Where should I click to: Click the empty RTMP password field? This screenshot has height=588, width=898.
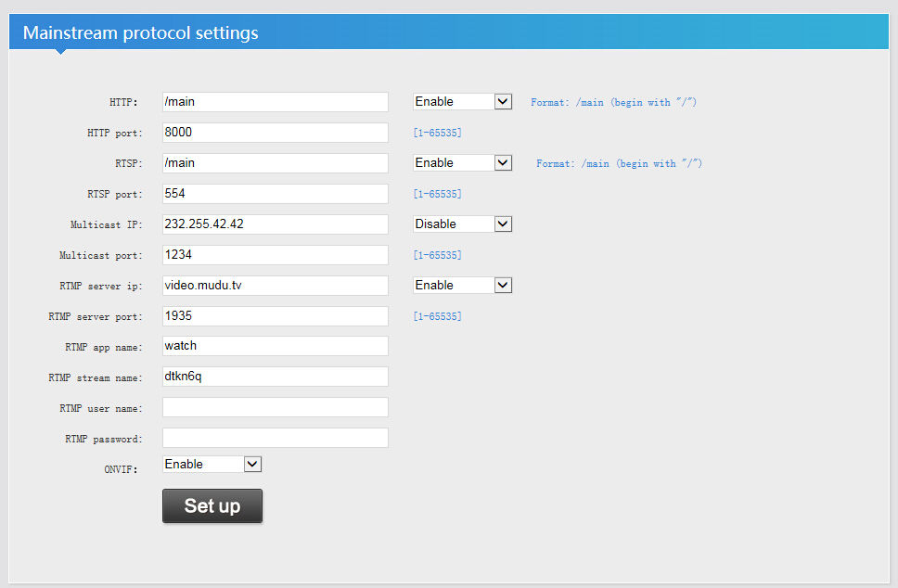275,438
